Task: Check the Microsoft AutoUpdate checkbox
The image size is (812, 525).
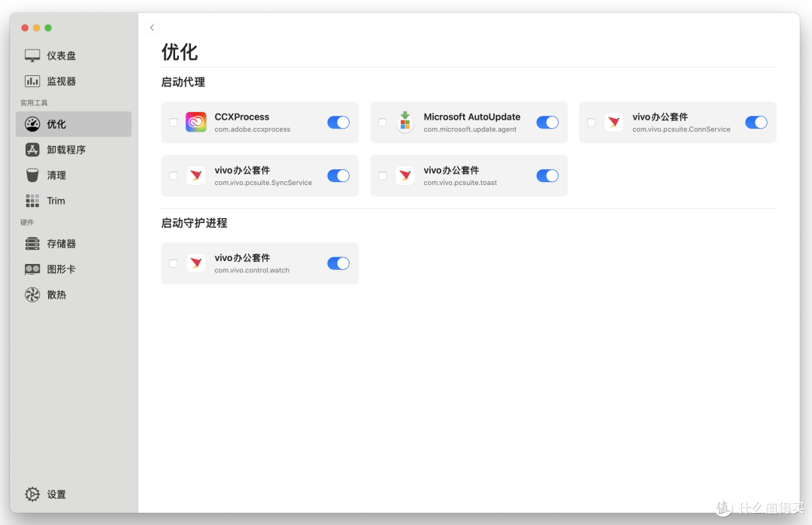Action: [382, 123]
